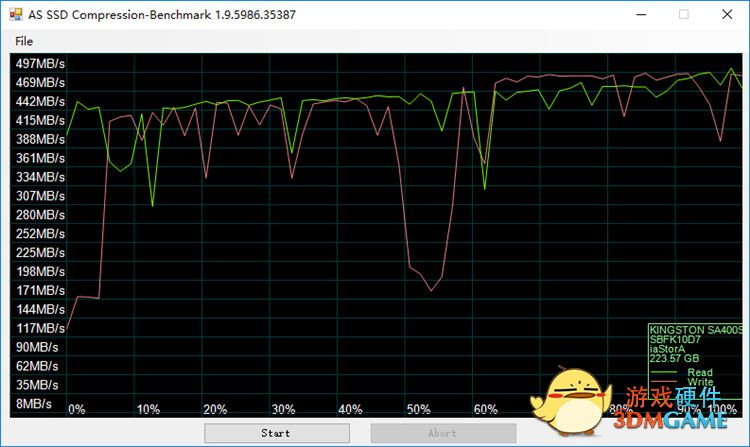The height and width of the screenshot is (447, 750).
Task: Minimize the AS SSD benchmark window
Action: [641, 14]
